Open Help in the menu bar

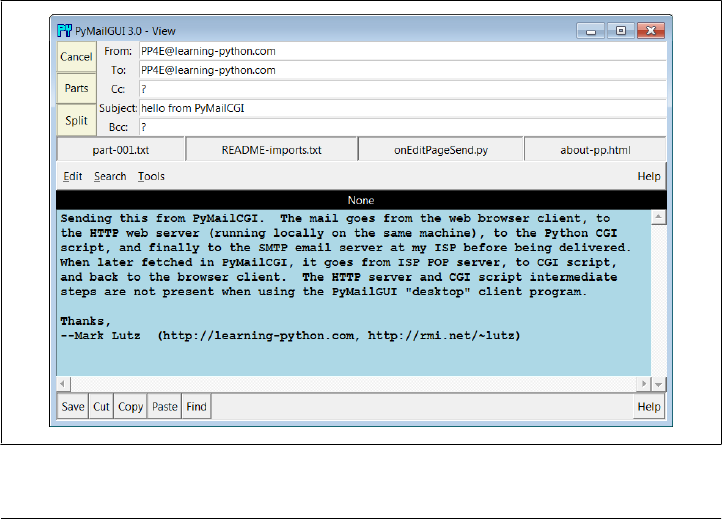pyautogui.click(x=649, y=176)
